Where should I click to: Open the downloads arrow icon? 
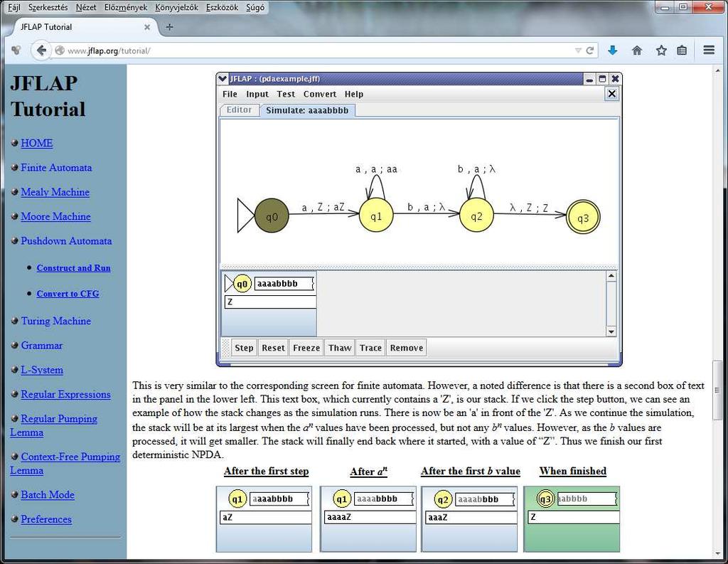click(x=612, y=50)
